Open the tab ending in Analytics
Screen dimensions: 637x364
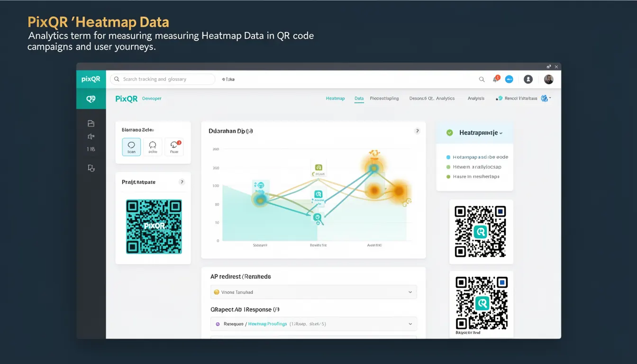432,99
